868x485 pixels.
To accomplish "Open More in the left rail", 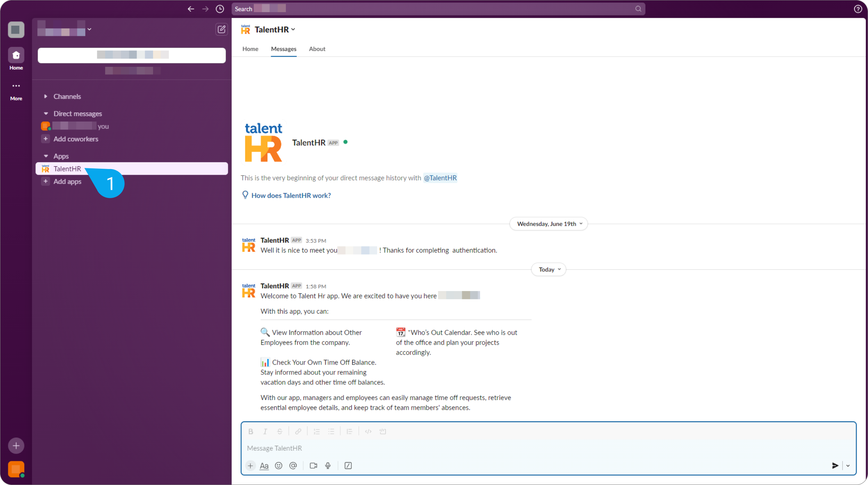I will pos(16,92).
